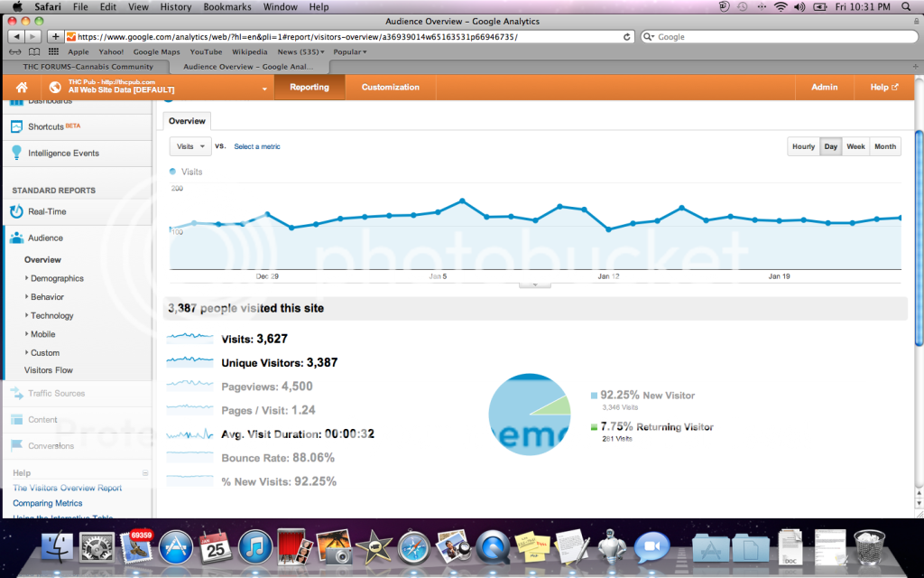Click the light blue New Visitor legend swatch
The height and width of the screenshot is (578, 924).
[594, 396]
